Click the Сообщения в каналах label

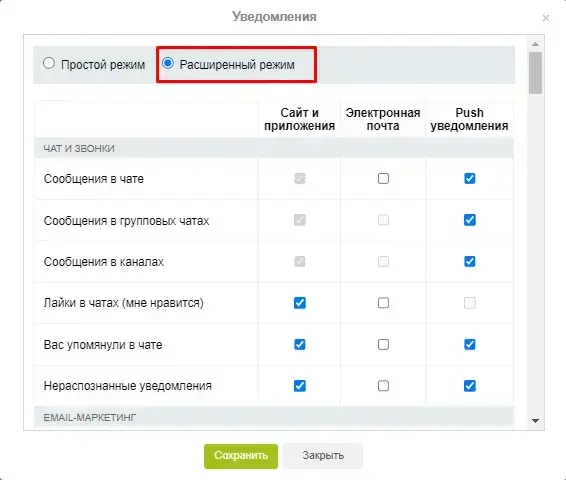coord(104,262)
